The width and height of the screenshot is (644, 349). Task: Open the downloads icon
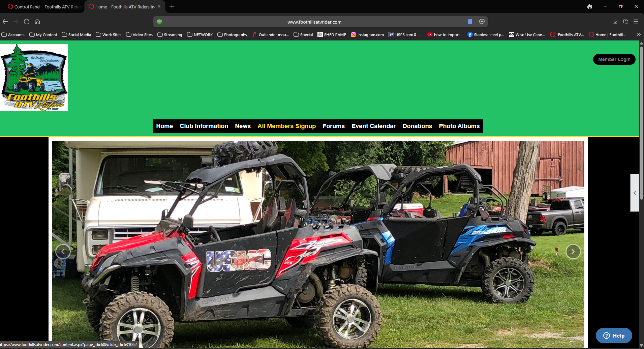[x=615, y=22]
